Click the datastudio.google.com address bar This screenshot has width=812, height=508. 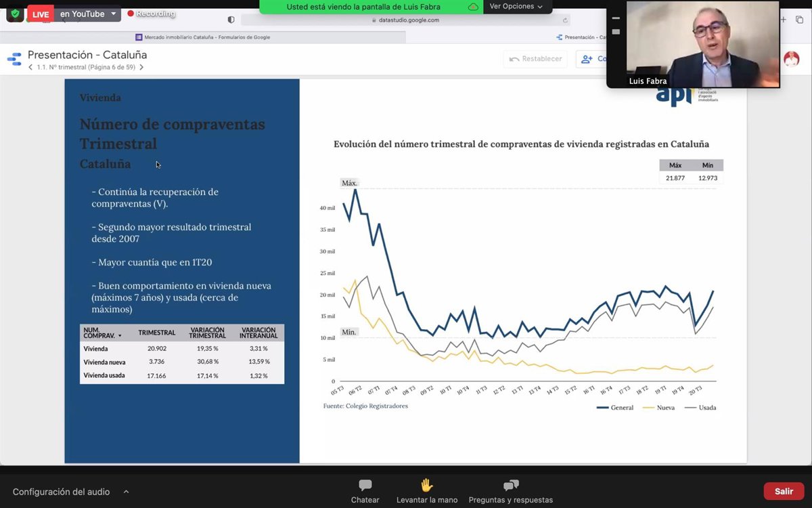tap(405, 20)
